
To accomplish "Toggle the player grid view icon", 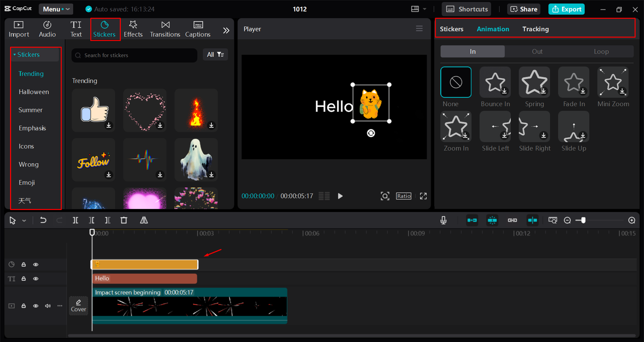I will [x=325, y=196].
